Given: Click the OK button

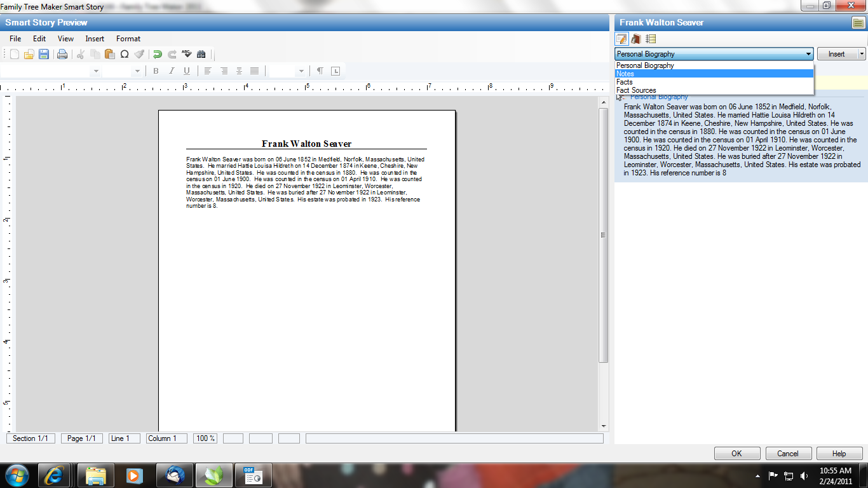Looking at the screenshot, I should coord(736,454).
